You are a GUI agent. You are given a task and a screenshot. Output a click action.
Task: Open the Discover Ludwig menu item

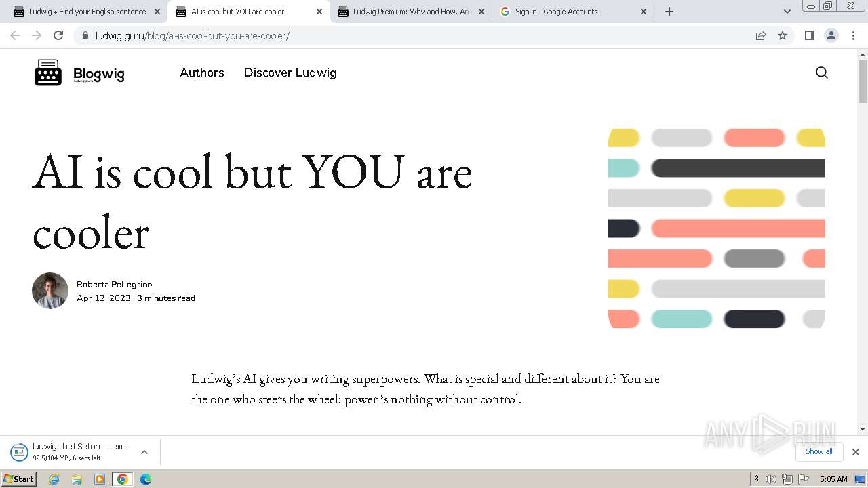coord(290,73)
